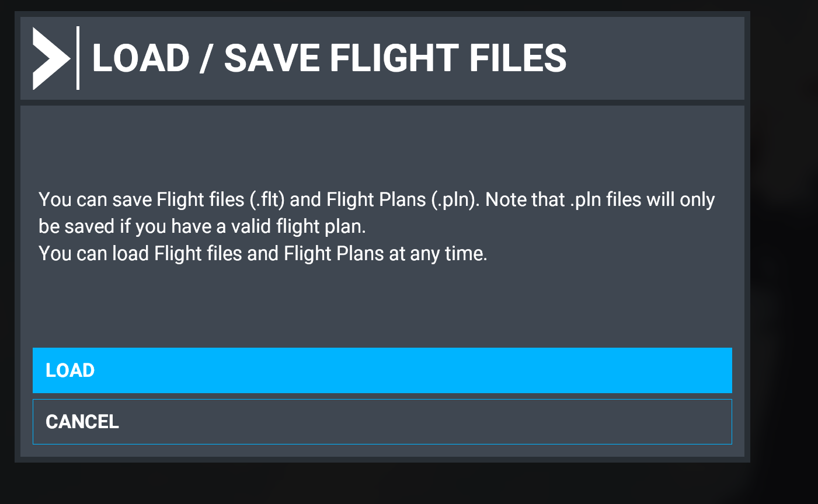Click the LOAD / SAVE FLIGHT FILES title
This screenshot has width=818, height=504.
tap(330, 58)
